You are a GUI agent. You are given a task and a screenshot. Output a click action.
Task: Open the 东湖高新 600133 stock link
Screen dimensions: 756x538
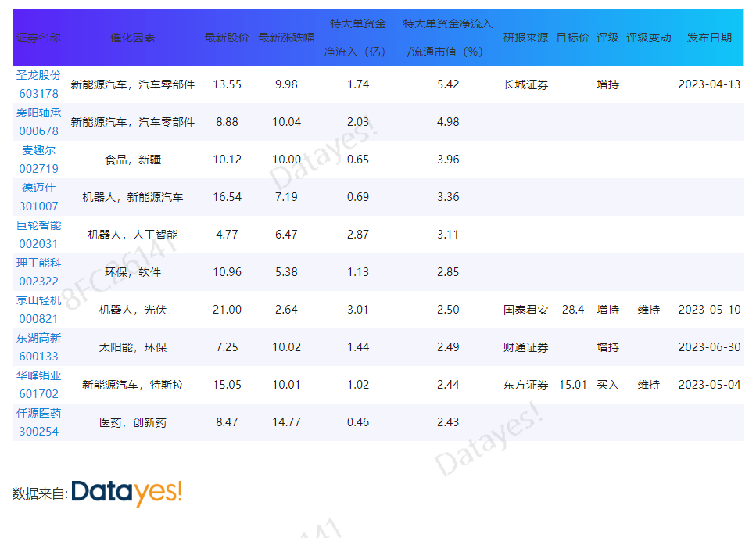point(38,347)
